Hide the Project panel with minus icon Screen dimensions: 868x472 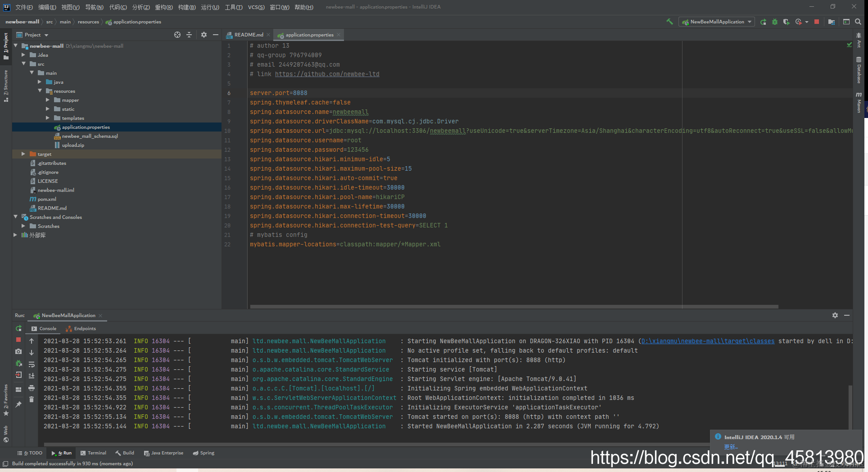pyautogui.click(x=216, y=35)
